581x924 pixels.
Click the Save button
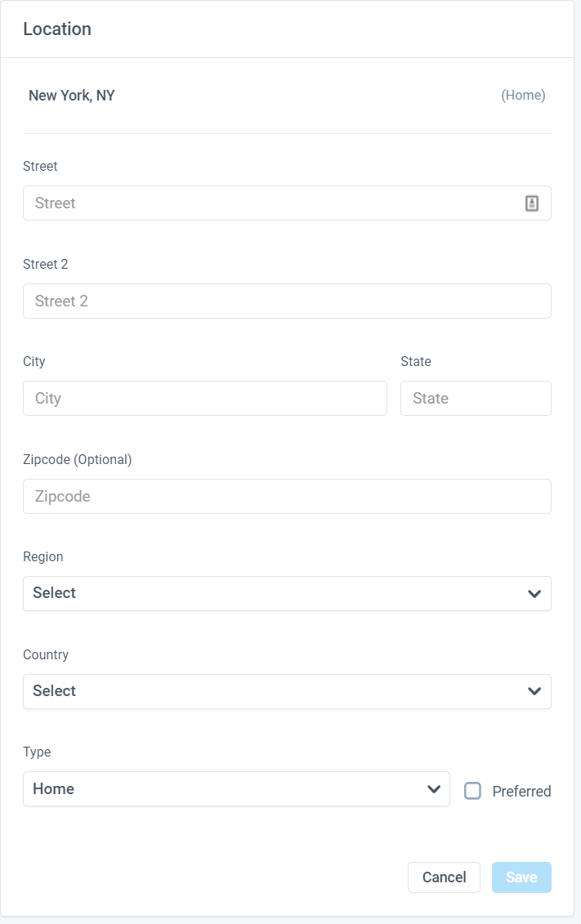[x=521, y=877]
